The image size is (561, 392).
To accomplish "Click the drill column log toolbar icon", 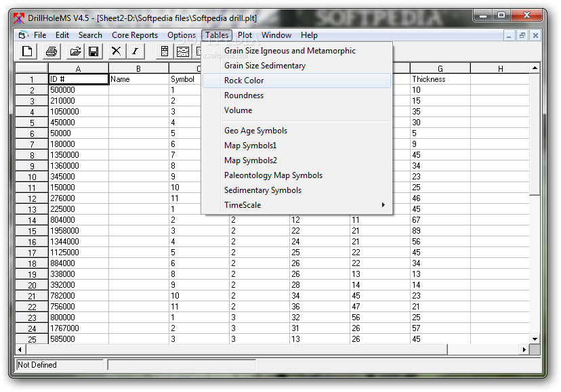I will pos(165,51).
